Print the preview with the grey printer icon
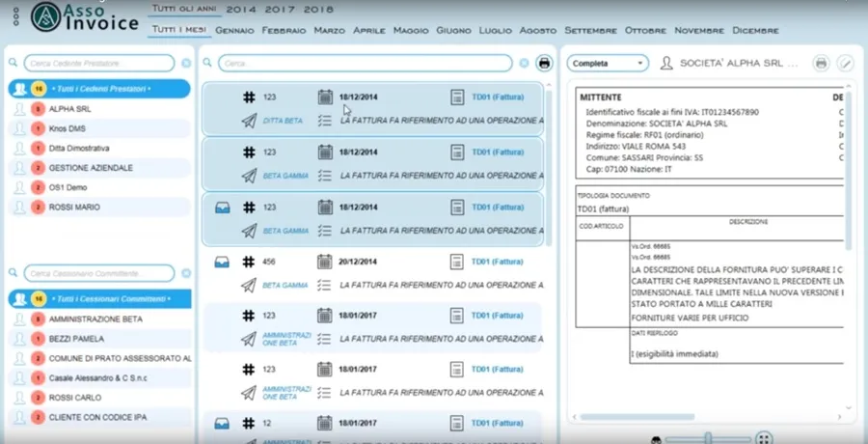The width and height of the screenshot is (868, 444). [x=821, y=63]
